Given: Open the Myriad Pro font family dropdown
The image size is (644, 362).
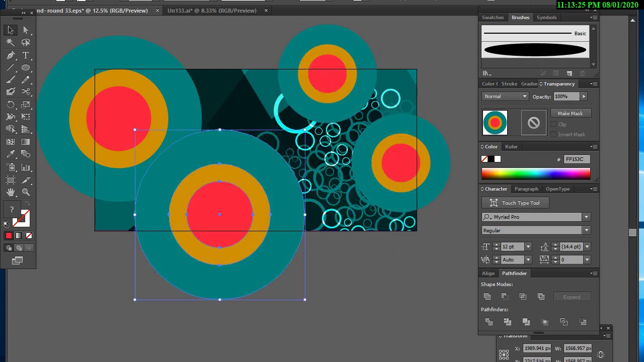Looking at the screenshot, I should point(586,217).
